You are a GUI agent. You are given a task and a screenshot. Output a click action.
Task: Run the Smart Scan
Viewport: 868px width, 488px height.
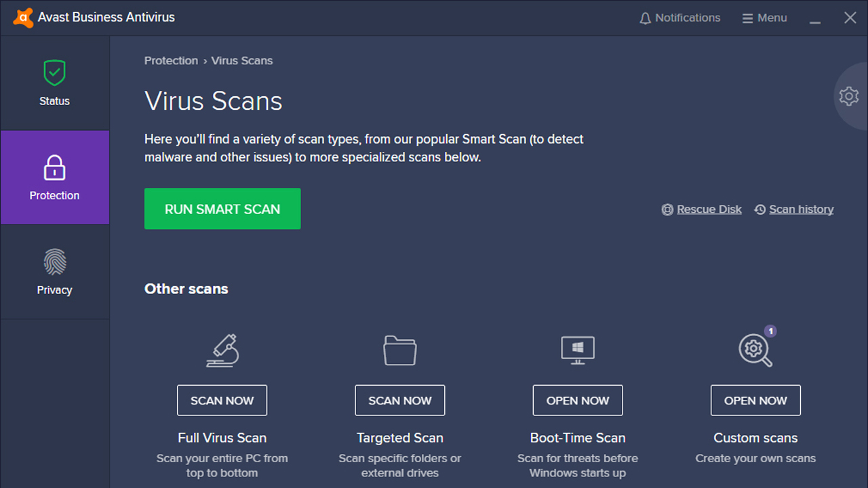click(x=222, y=209)
